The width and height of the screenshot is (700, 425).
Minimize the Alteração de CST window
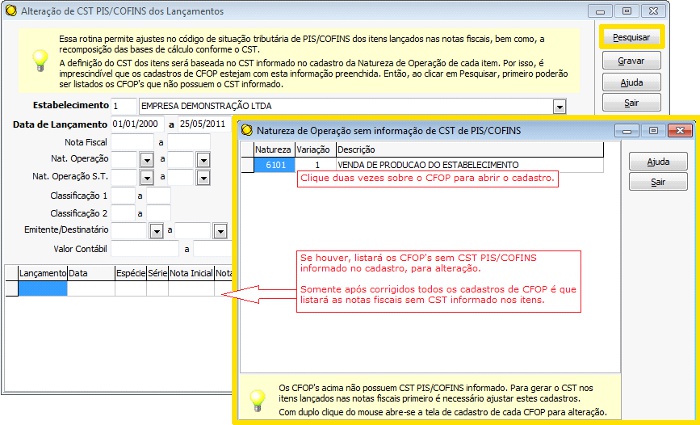(x=600, y=11)
